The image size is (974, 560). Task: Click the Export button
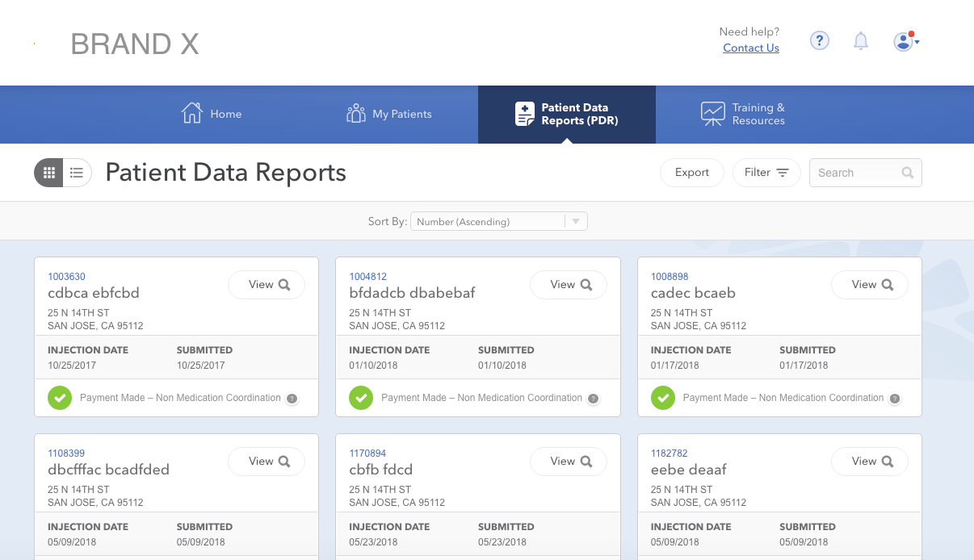(692, 173)
